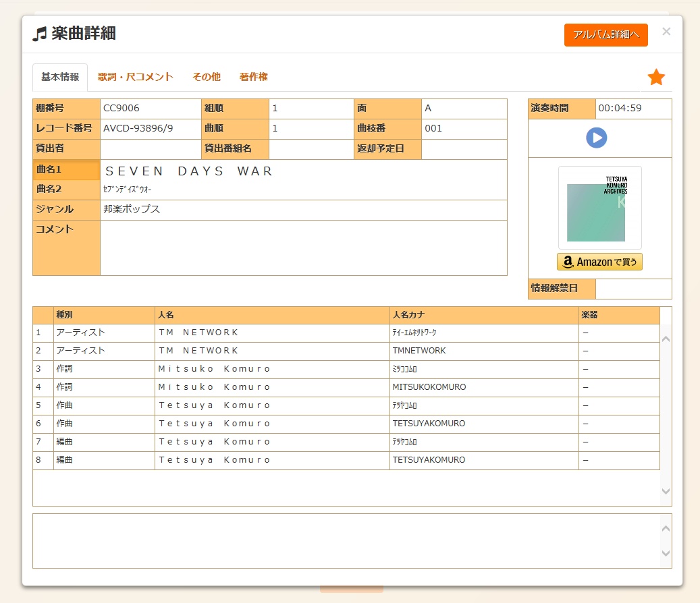Screen dimensions: 700x603
Task: Click the bottom text box scroll-up arrow
Action: point(666,529)
